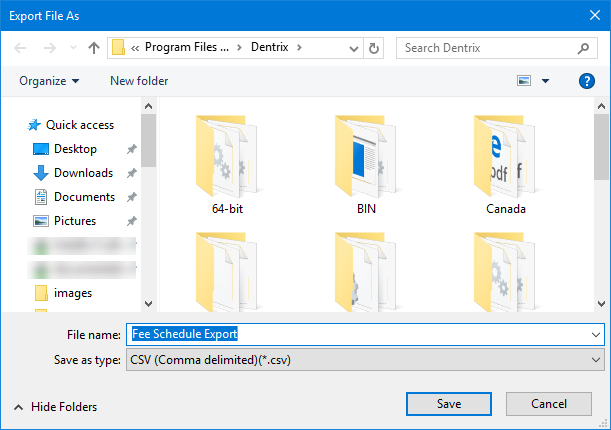Click the change view icon
611x430 pixels.
(526, 81)
